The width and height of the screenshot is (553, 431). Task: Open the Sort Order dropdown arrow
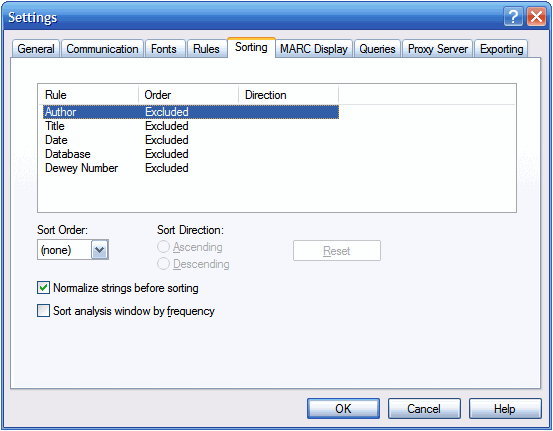[100, 250]
